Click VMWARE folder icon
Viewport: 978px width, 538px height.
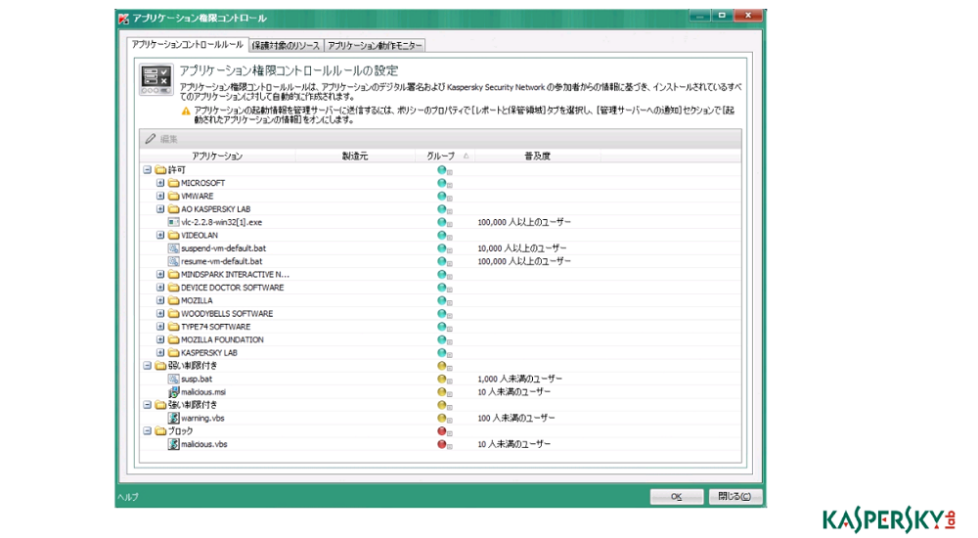point(173,196)
